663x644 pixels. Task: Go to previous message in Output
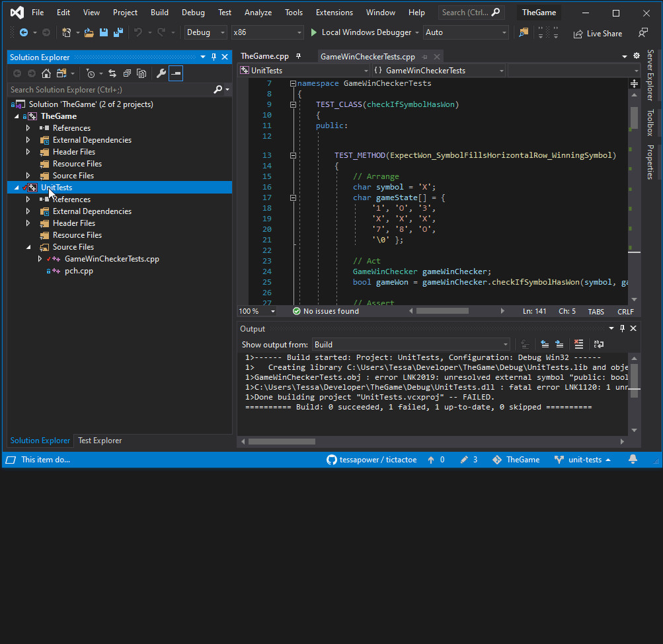pos(545,344)
